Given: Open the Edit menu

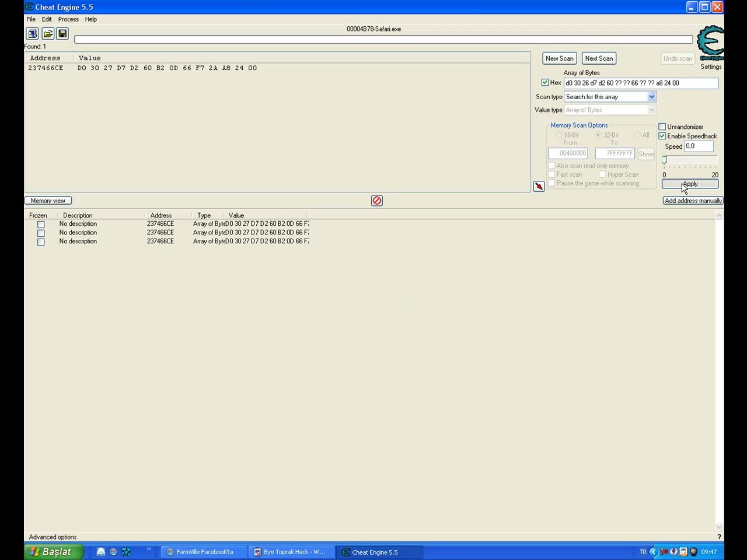Looking at the screenshot, I should (x=47, y=19).
